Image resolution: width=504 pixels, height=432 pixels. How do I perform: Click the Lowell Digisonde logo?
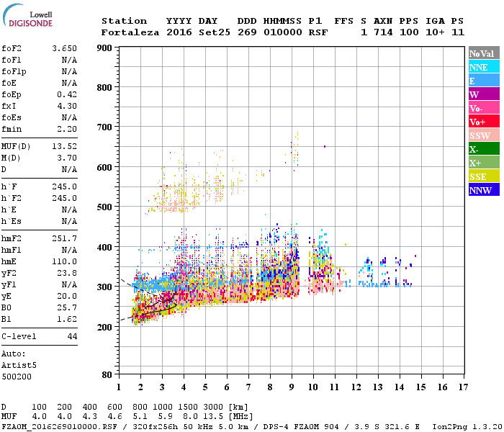[27, 15]
